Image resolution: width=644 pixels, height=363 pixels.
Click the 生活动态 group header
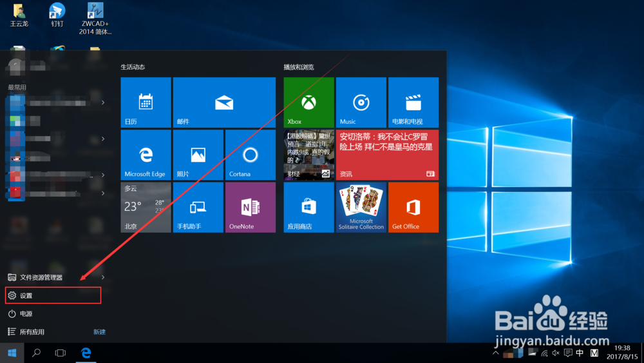pos(133,67)
